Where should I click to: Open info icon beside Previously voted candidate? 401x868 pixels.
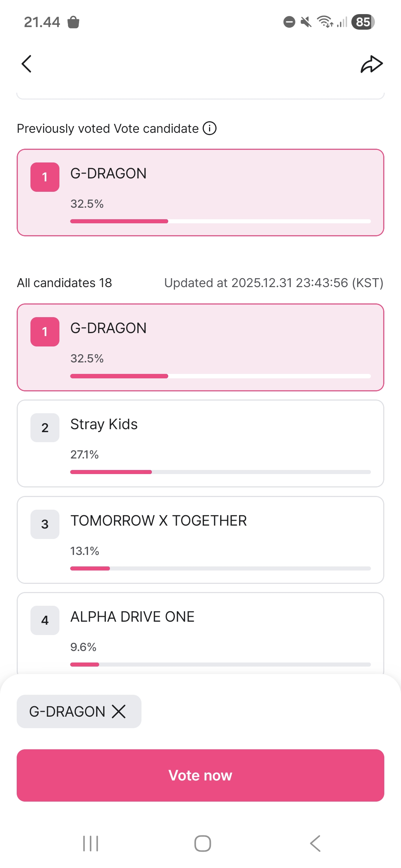[x=210, y=128]
